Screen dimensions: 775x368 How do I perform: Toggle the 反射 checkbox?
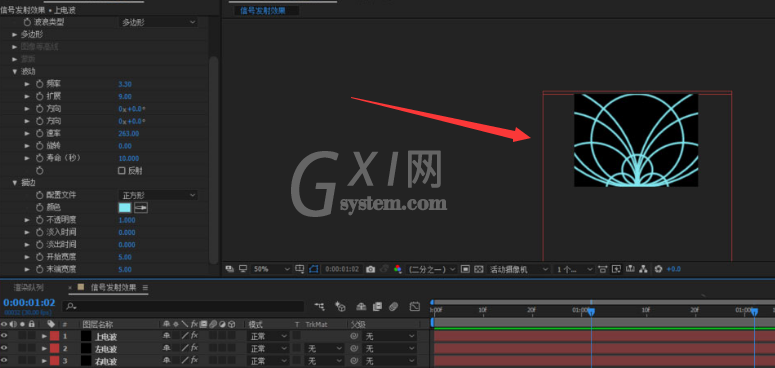pos(122,171)
